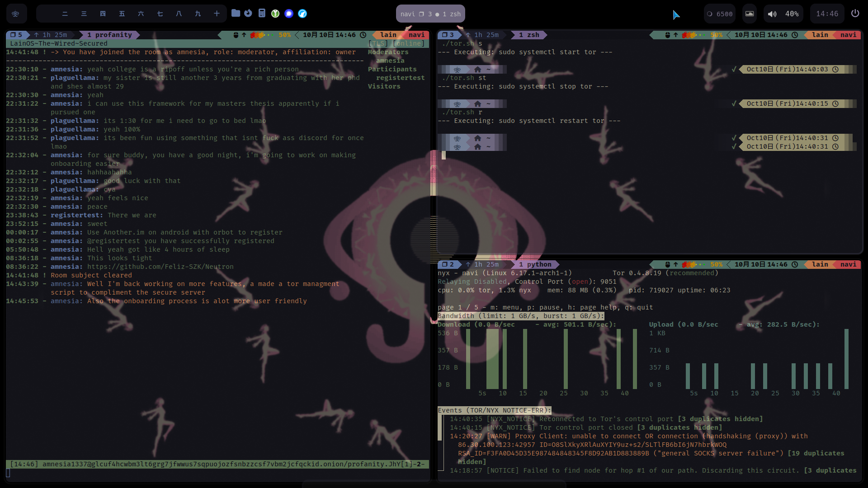Viewport: 868px width, 488px height.
Task: Launch Firefox from the top bar
Action: pyautogui.click(x=248, y=13)
